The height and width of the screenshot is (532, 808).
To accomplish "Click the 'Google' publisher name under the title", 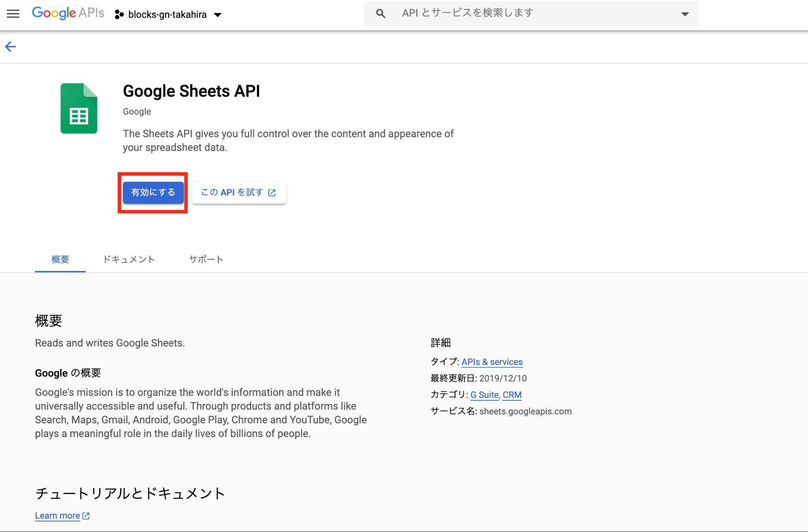I will tap(137, 111).
